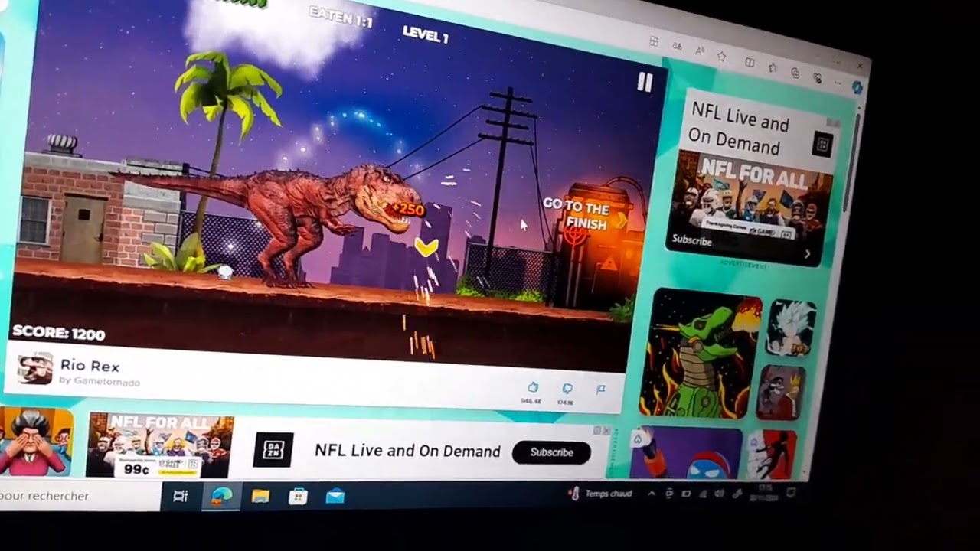Click Microsoft Edge on the taskbar

[x=220, y=497]
